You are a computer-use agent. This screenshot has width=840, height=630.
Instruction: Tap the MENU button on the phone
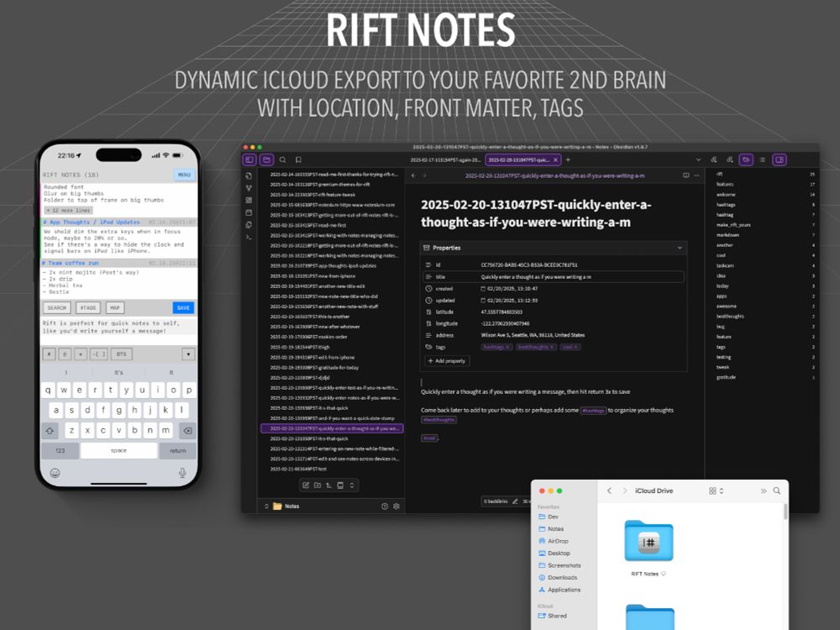point(184,175)
